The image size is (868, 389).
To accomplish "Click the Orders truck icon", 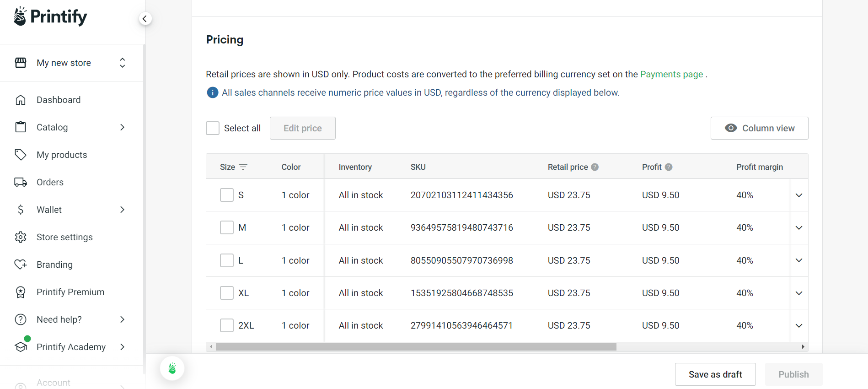I will [21, 182].
